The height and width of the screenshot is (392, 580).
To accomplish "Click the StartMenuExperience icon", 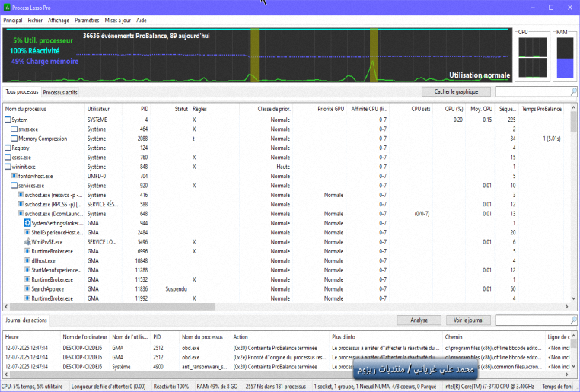I will 27,270.
